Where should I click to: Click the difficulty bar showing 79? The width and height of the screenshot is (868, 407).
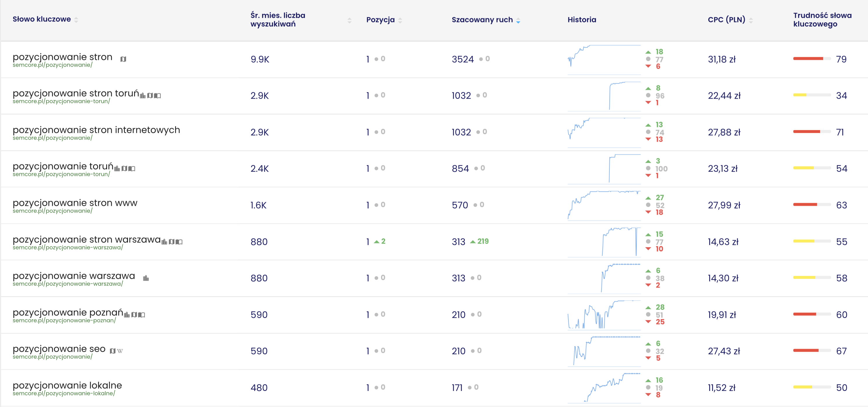pyautogui.click(x=812, y=59)
